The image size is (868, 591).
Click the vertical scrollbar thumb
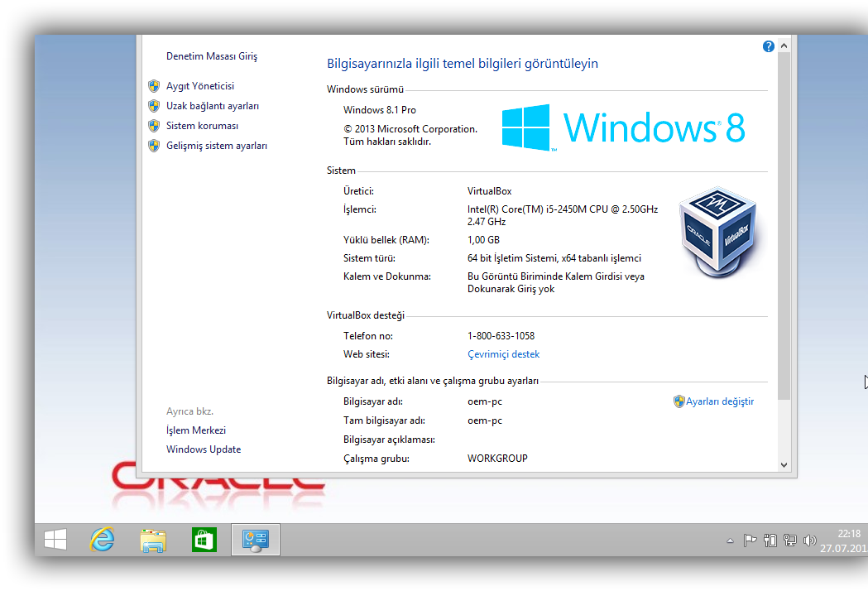[x=784, y=226]
